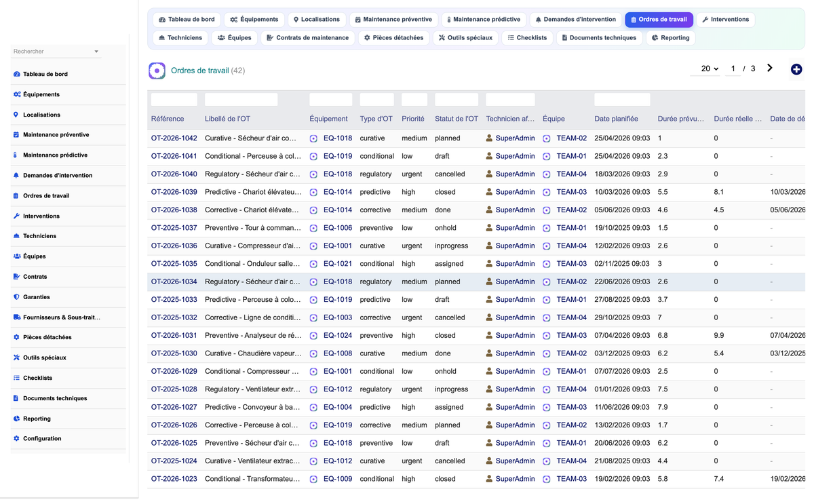Click the user icon beside SuperAdmin in row OT-2026-1041

[490, 156]
